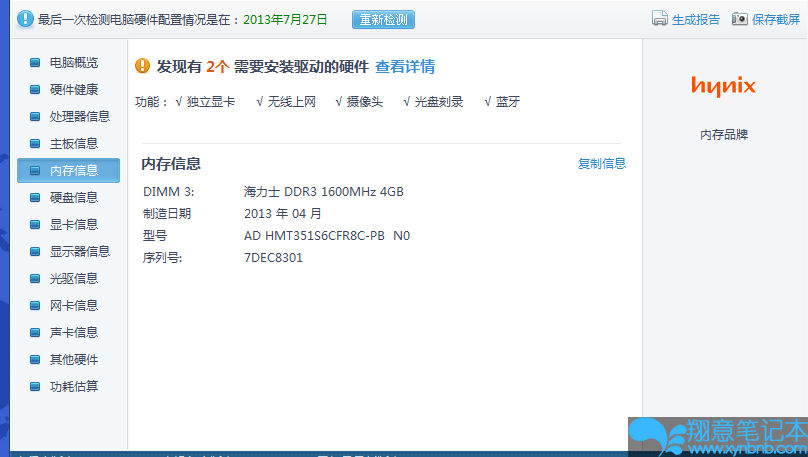Open 显示器信息 in the sidebar
808x457 pixels.
point(80,252)
